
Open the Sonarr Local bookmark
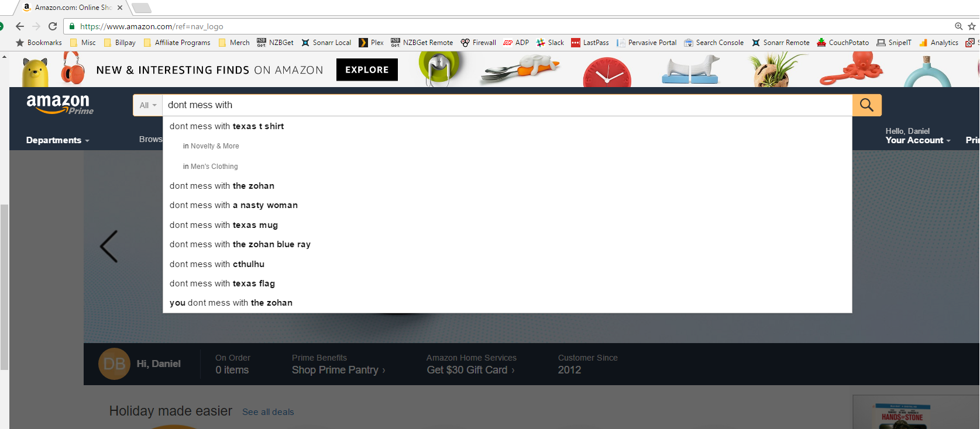326,43
